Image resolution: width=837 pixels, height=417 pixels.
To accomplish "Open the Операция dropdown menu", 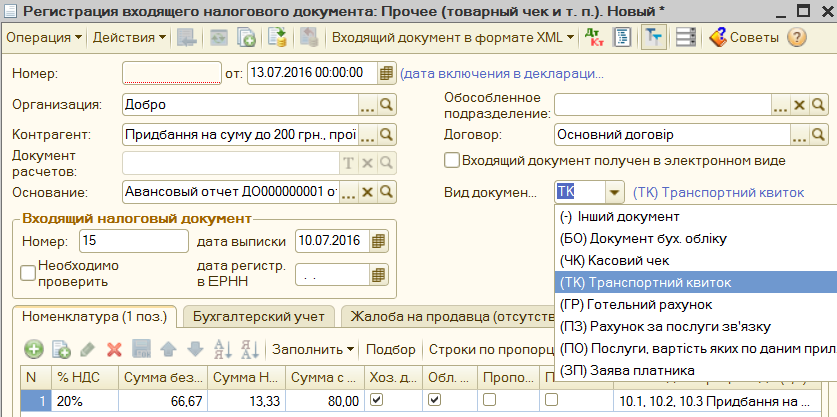I will [45, 38].
